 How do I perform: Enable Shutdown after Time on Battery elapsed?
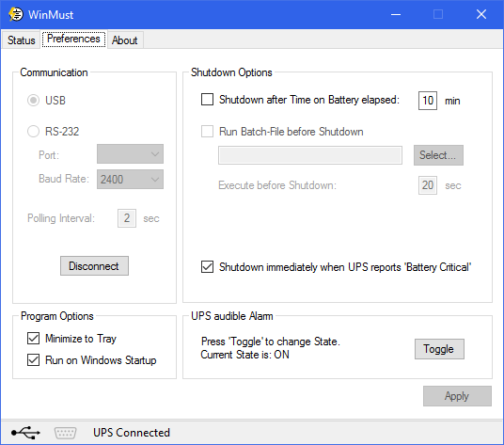click(x=207, y=100)
